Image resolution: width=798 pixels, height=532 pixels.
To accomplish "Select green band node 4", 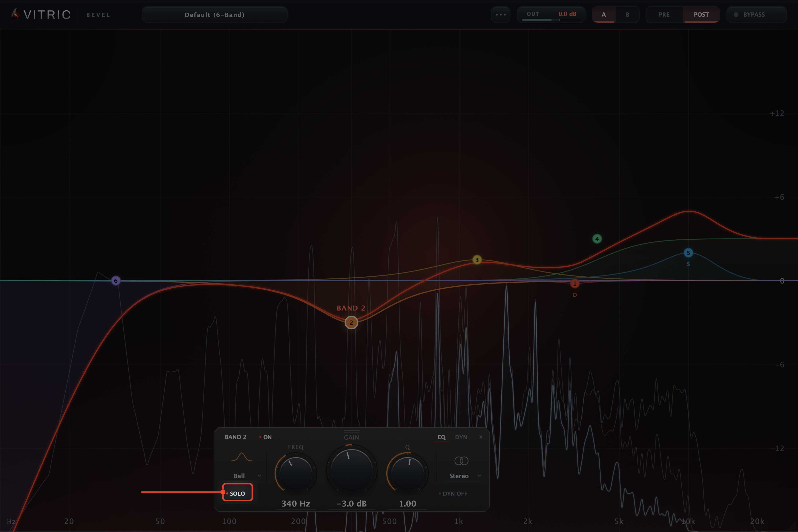I will coord(597,239).
